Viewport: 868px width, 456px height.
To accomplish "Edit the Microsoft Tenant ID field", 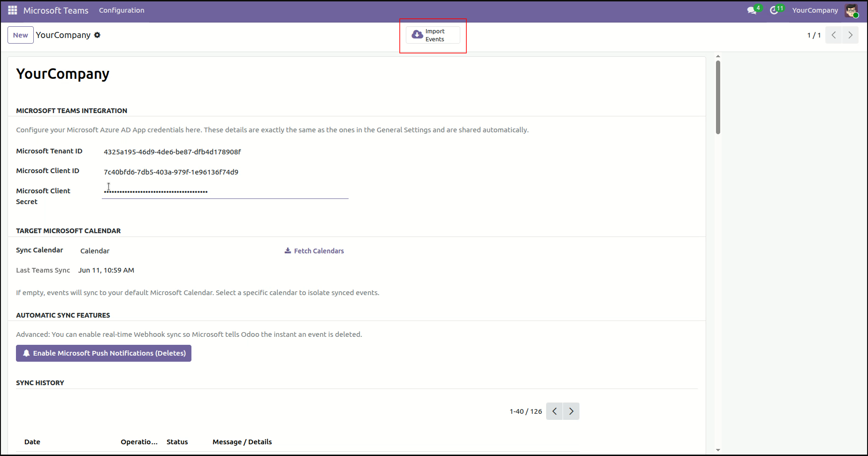I will tap(225, 152).
